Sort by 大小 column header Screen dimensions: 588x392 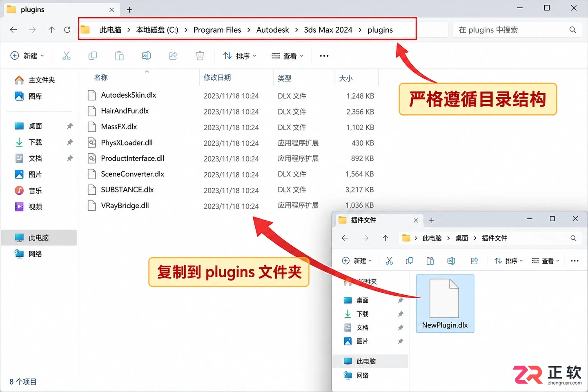346,78
